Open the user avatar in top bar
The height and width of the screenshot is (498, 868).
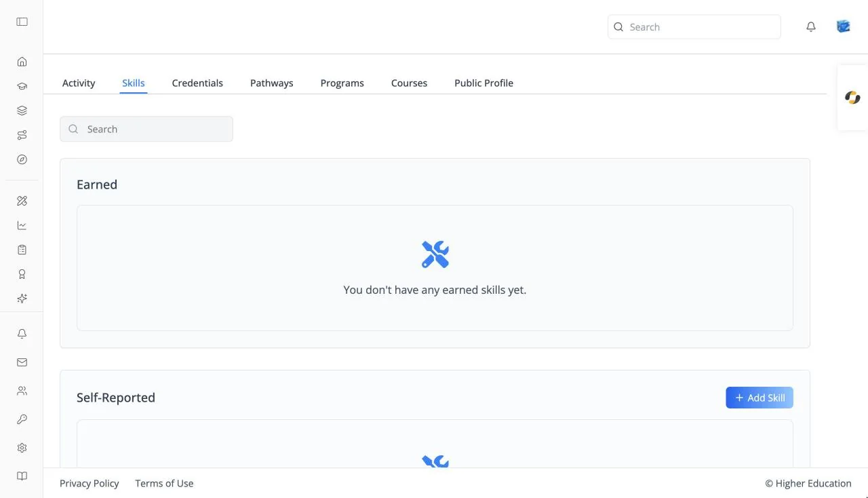(844, 26)
